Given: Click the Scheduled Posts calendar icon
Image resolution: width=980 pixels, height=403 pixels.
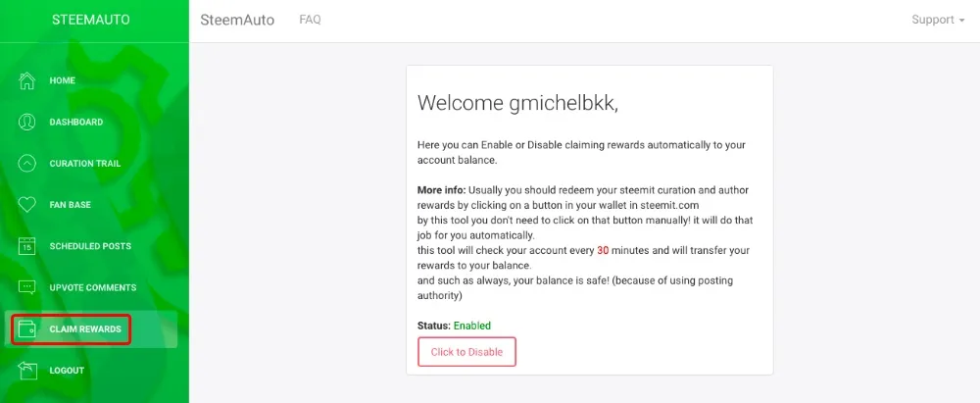Looking at the screenshot, I should [x=27, y=246].
